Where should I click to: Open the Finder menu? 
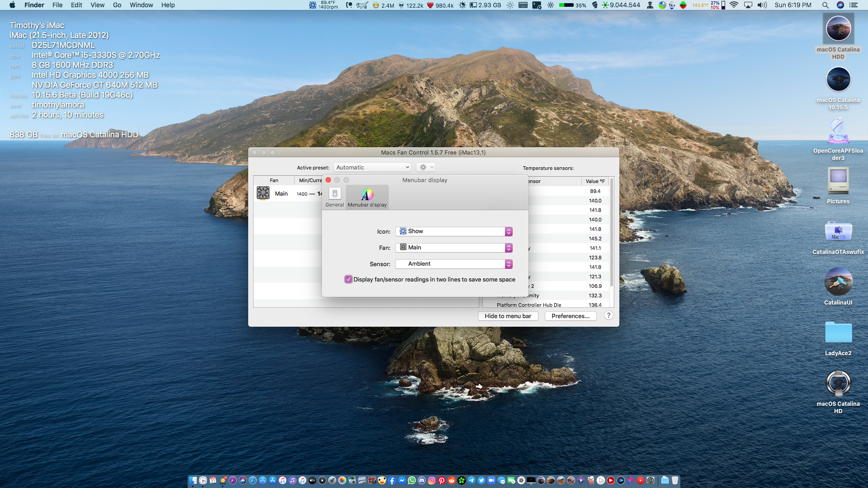[34, 5]
